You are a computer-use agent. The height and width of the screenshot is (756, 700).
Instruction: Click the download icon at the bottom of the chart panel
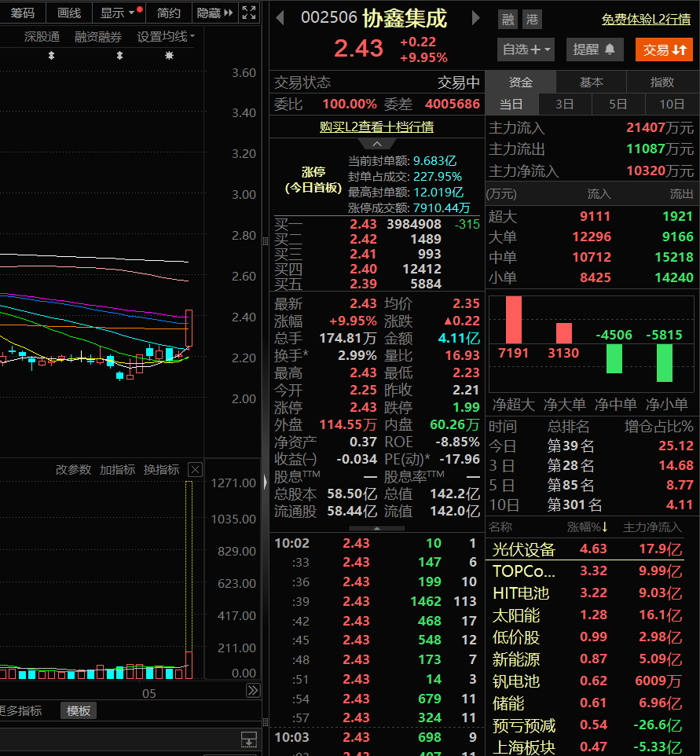point(249,739)
